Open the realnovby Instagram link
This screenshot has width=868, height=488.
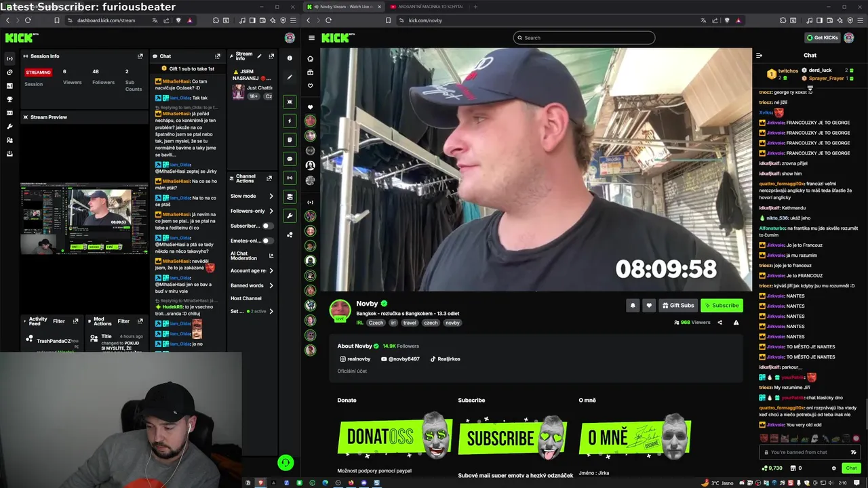[355, 359]
